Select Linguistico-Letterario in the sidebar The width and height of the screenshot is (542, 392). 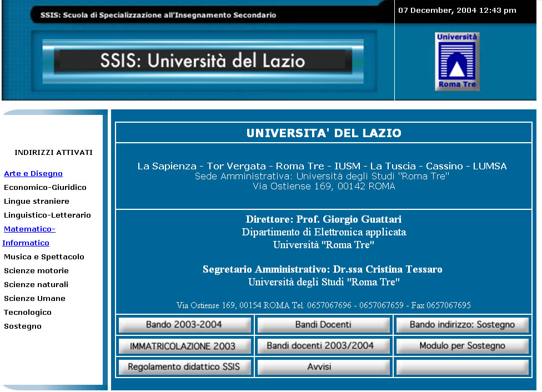[x=47, y=215]
